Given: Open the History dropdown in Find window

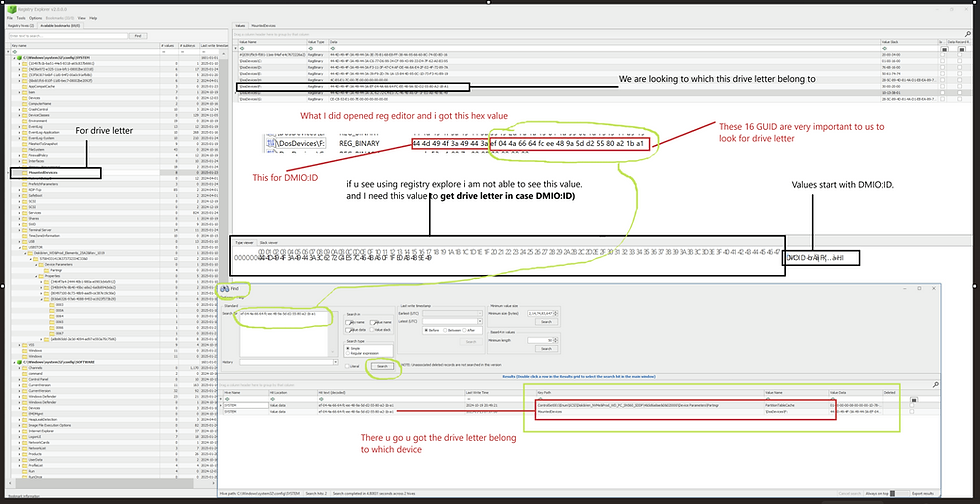Looking at the screenshot, I should (x=336, y=362).
